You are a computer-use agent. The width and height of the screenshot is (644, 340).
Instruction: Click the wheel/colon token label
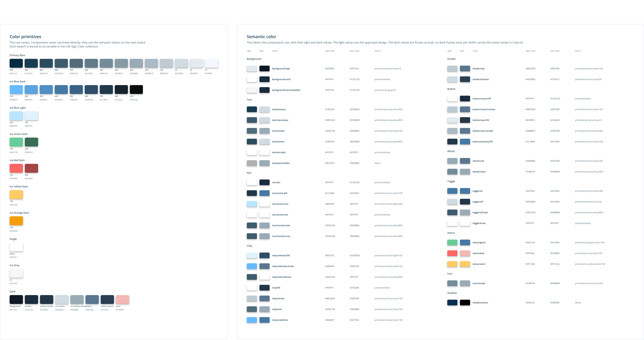479,172
